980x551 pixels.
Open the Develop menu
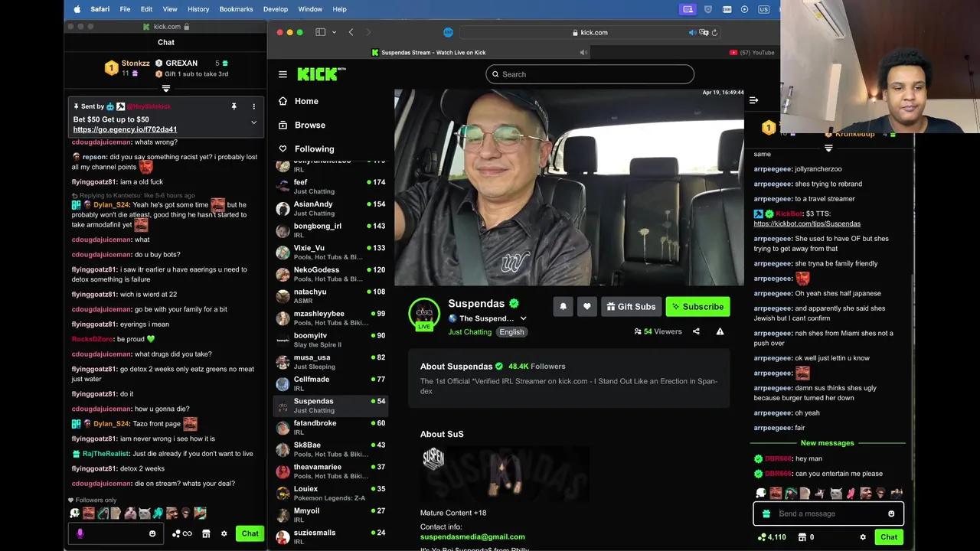(x=276, y=9)
